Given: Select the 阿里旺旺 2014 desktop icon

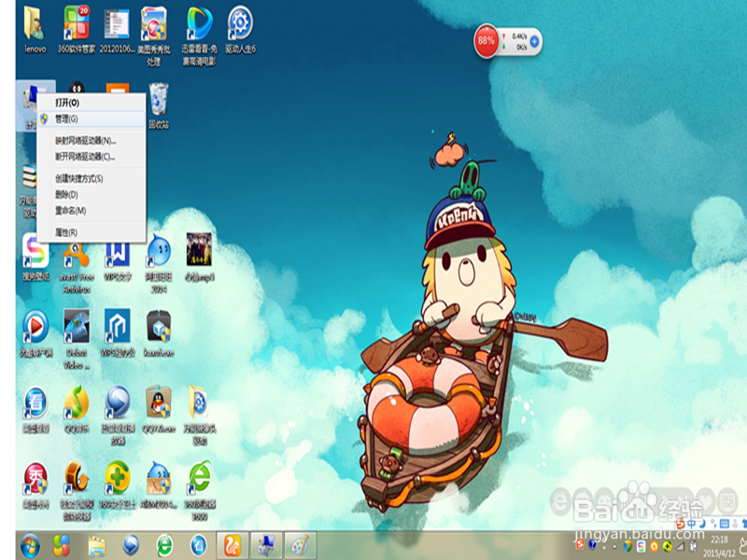Looking at the screenshot, I should coord(159,263).
